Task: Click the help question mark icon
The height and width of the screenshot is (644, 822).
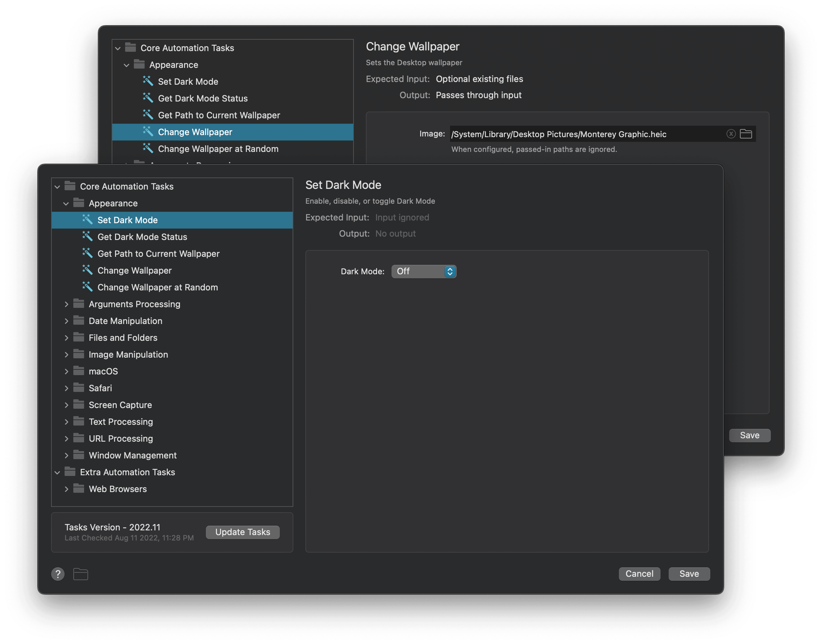Action: [58, 574]
